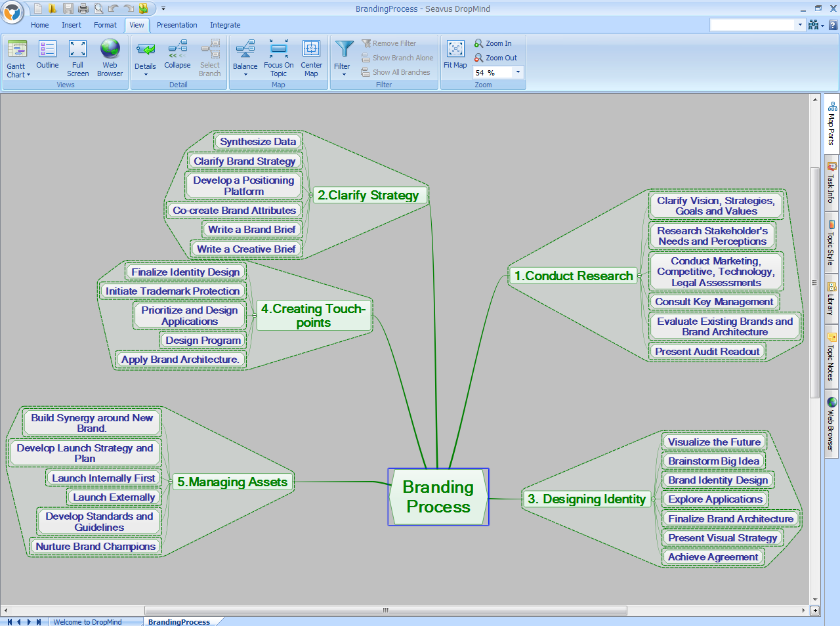This screenshot has width=840, height=626.
Task: Save the map with the floppy disk icon
Action: (68, 9)
